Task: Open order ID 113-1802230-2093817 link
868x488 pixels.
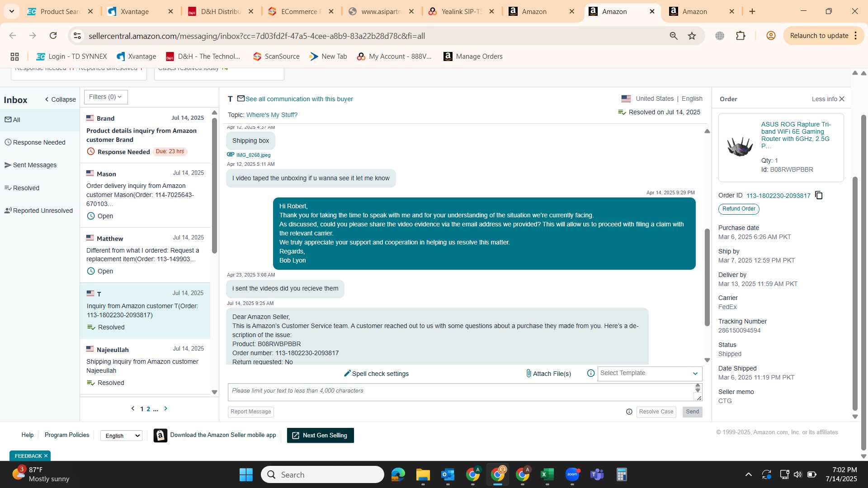Action: pyautogui.click(x=778, y=196)
